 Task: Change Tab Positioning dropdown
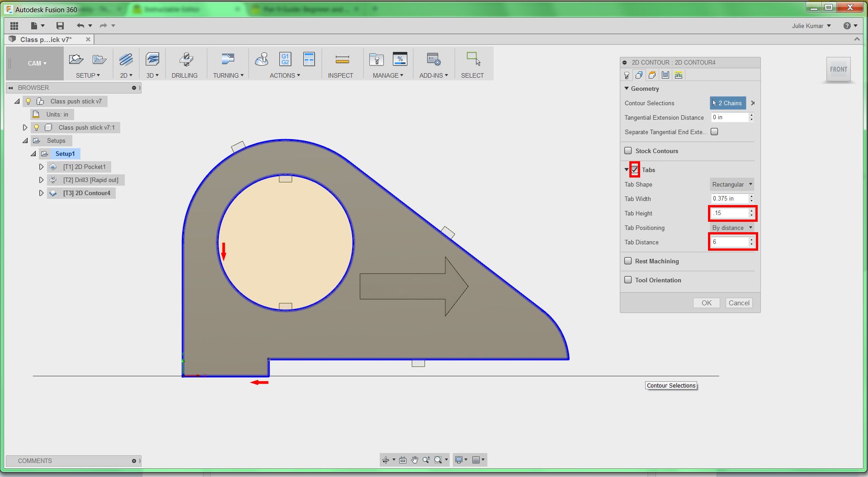tap(731, 228)
